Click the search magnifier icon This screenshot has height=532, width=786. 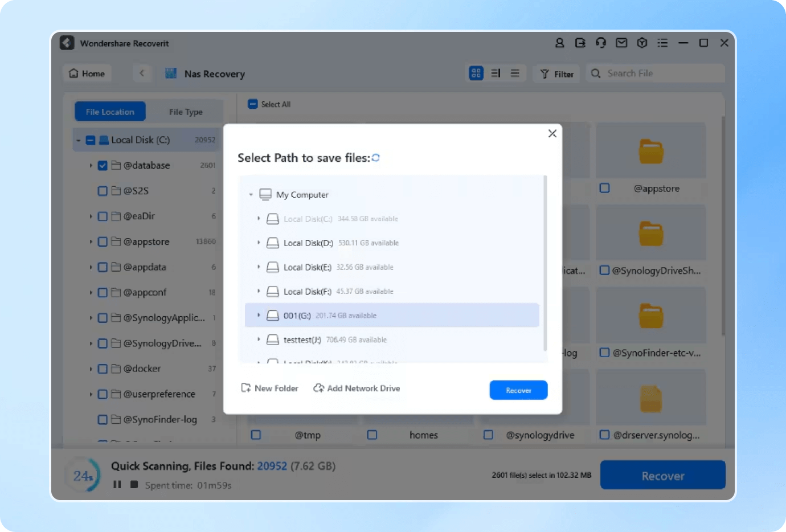pyautogui.click(x=596, y=73)
